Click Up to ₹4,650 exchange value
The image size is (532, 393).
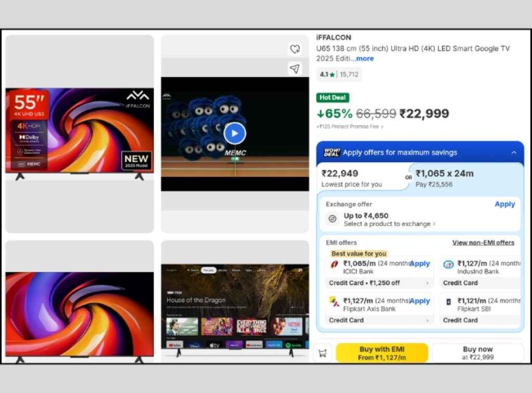(x=366, y=216)
